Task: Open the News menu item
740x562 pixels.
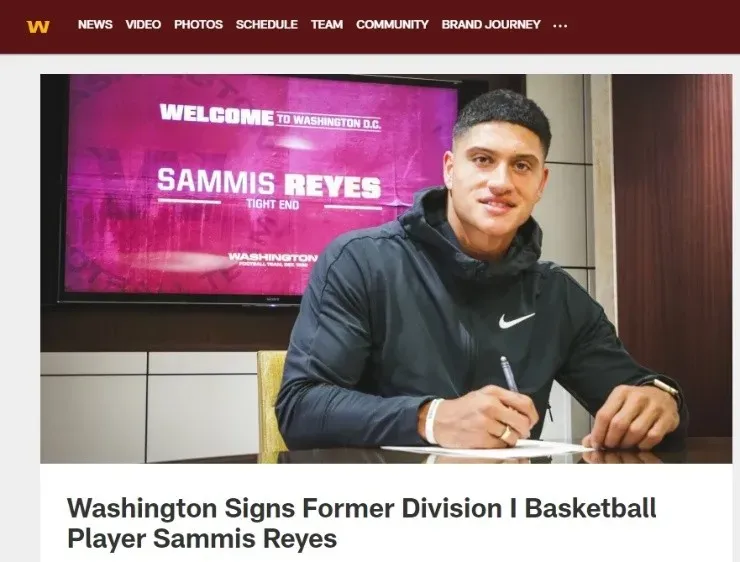Action: pyautogui.click(x=95, y=25)
